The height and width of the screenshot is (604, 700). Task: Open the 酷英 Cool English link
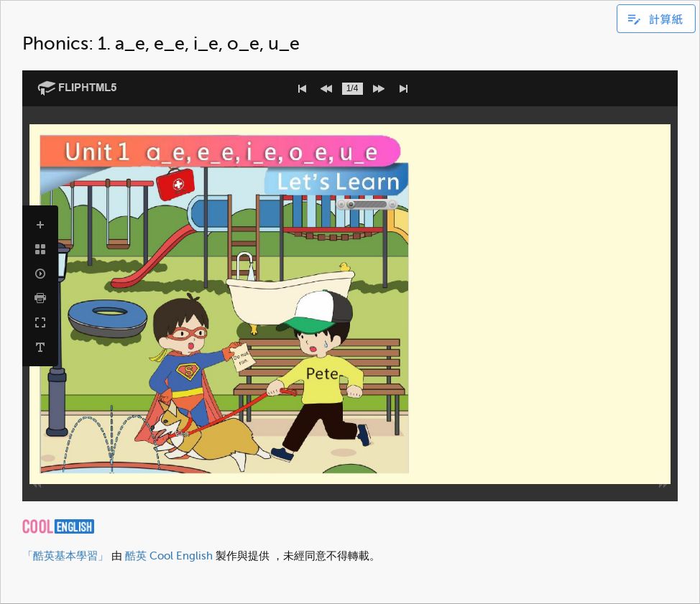(168, 556)
